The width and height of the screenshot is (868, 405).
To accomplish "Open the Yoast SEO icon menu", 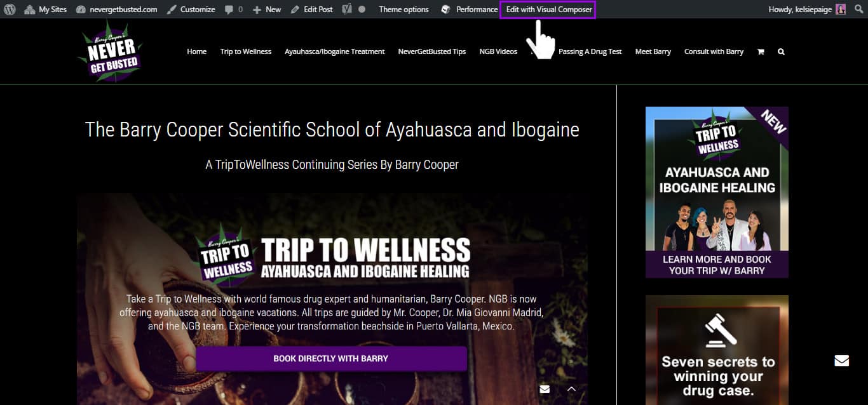I will 347,10.
